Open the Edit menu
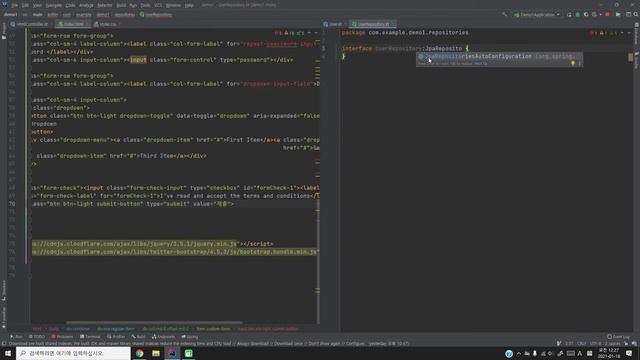 [25, 5]
